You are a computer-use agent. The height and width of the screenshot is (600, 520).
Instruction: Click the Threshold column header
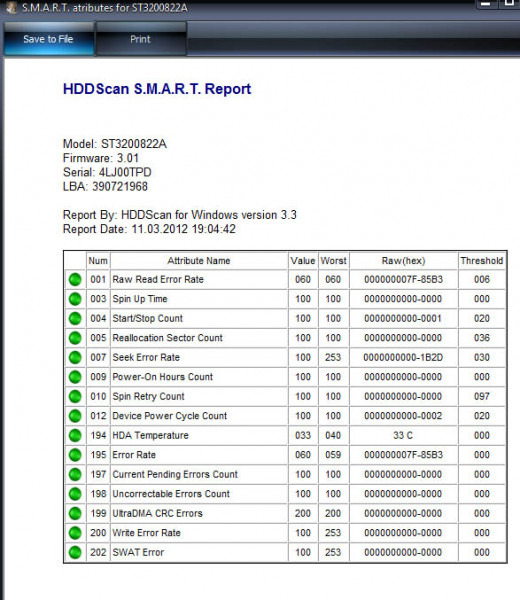[x=482, y=261]
